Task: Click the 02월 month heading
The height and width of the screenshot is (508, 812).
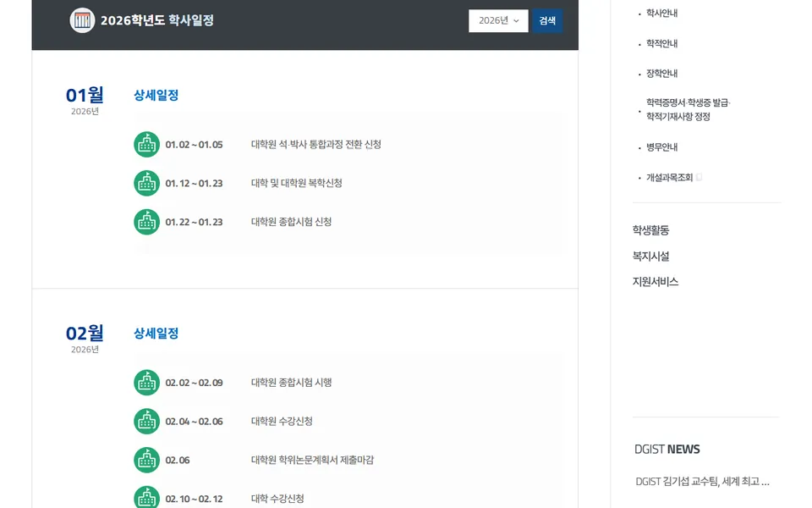Action: pyautogui.click(x=85, y=333)
